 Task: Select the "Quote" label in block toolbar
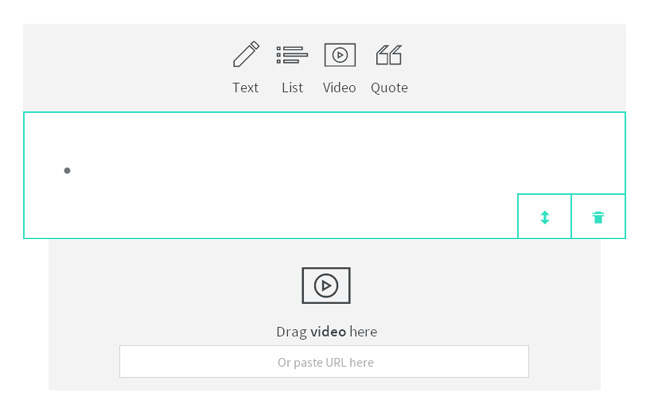[389, 88]
